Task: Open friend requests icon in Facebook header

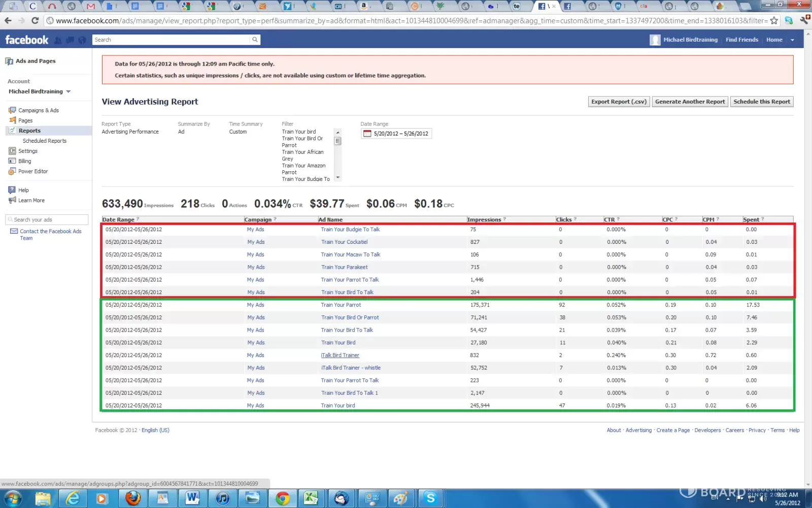Action: pos(58,40)
